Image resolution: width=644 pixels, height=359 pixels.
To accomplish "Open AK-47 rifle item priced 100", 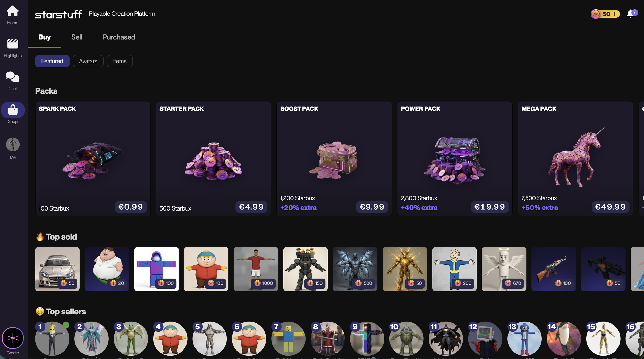I will (x=554, y=269).
